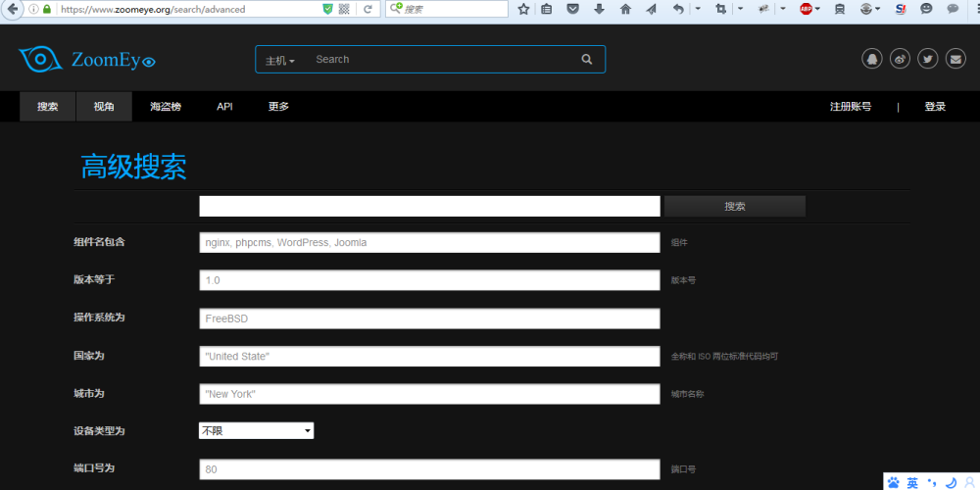Screen dimensions: 980x490
Task: Click the ZoomEye logo
Action: coord(87,60)
